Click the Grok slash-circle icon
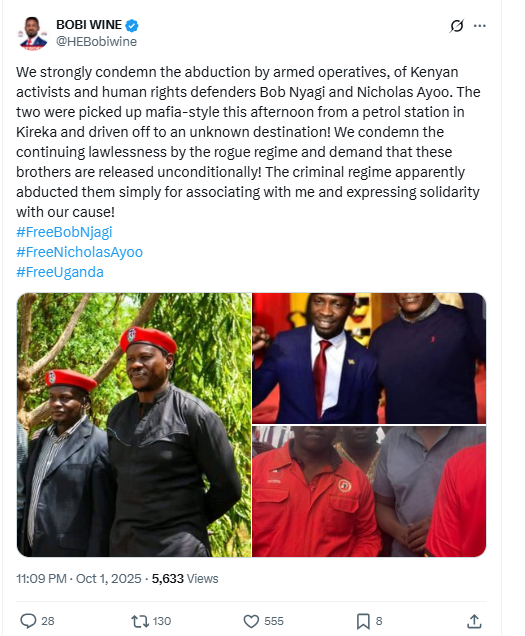Screen dimensions: 525x636 [456, 26]
